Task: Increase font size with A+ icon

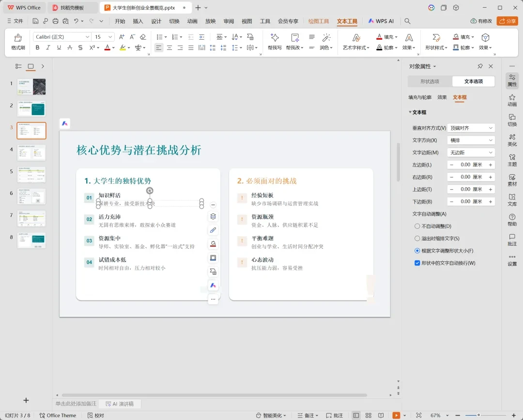Action: tap(122, 37)
